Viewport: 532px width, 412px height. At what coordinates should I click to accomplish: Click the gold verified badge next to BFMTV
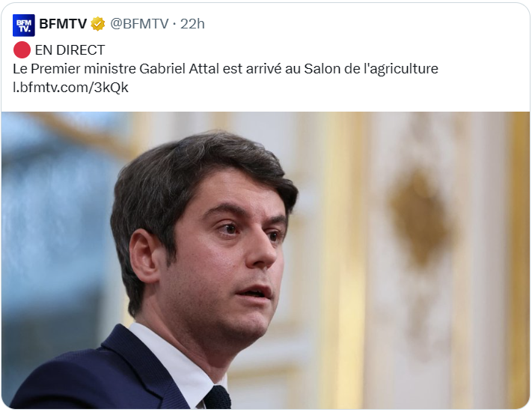98,24
